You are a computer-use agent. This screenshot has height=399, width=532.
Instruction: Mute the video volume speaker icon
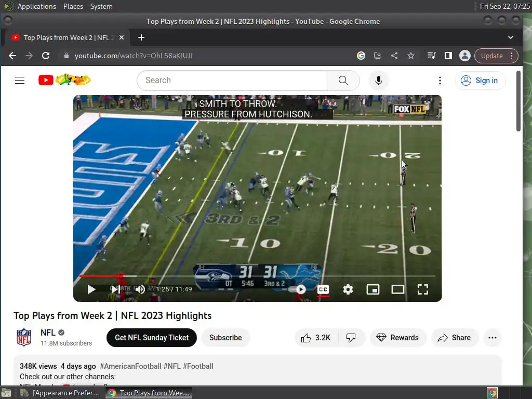(140, 289)
